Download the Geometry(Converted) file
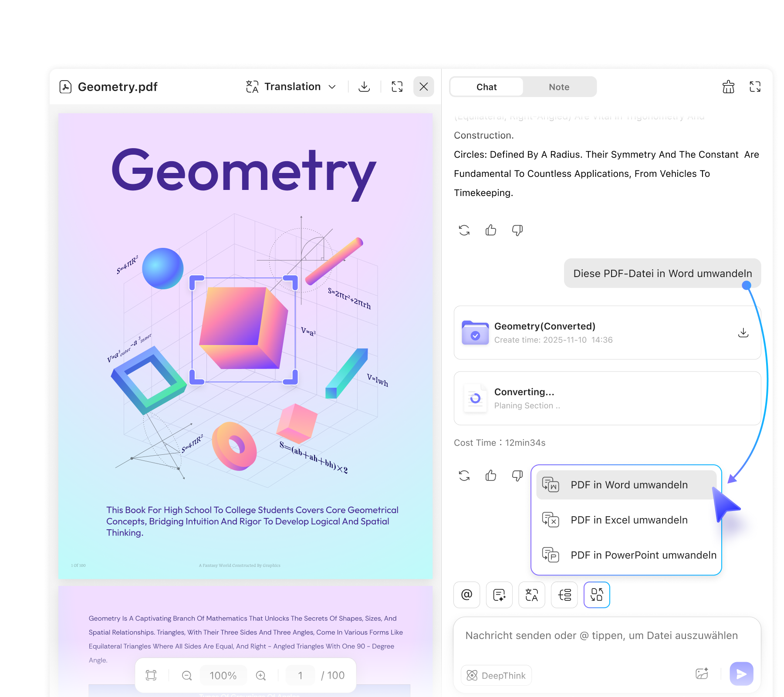This screenshot has width=784, height=697. click(x=743, y=333)
